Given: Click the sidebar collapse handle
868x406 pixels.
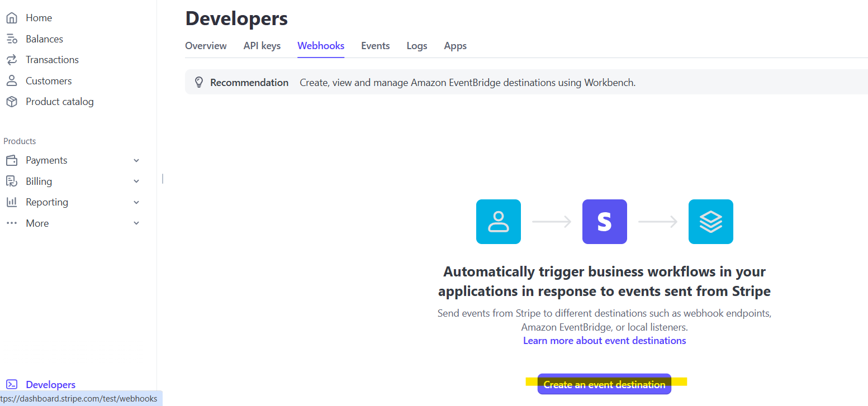Looking at the screenshot, I should point(163,179).
